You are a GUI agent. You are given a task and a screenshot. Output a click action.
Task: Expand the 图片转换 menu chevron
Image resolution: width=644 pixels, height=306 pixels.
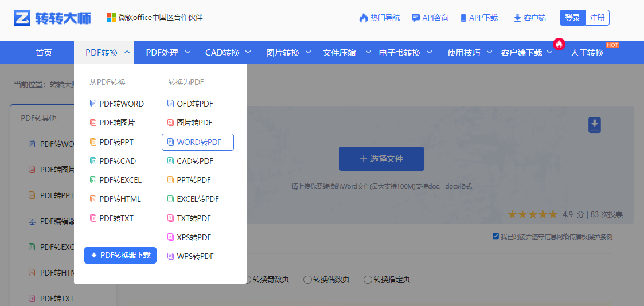tap(309, 52)
